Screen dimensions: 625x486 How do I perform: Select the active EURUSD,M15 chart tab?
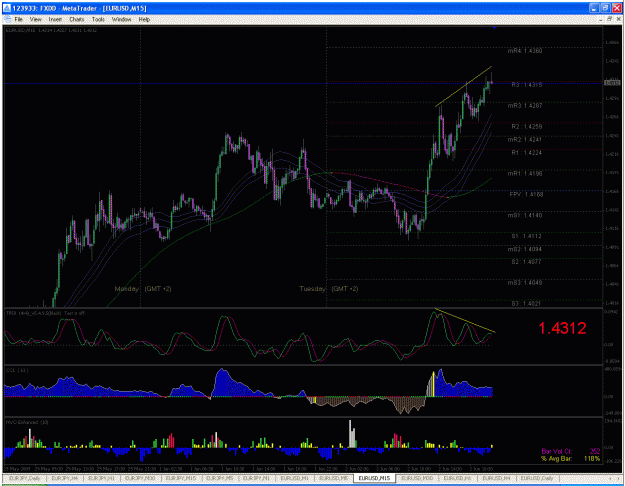(374, 478)
